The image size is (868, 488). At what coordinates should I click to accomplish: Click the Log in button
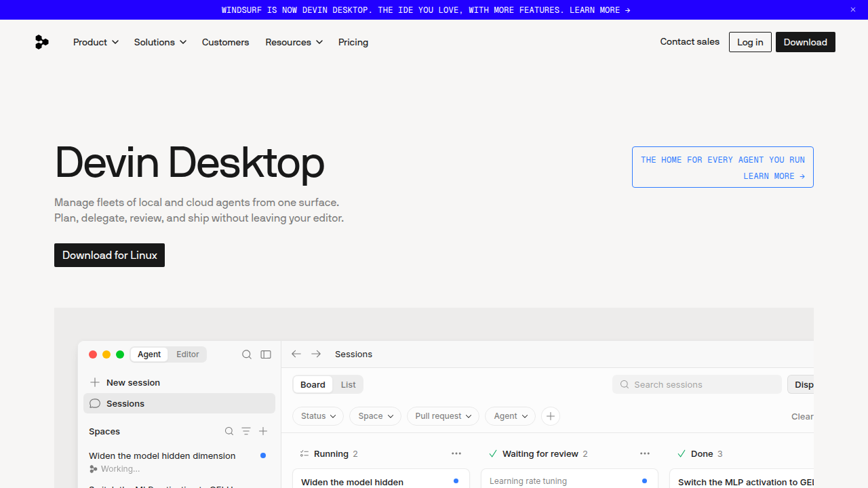click(750, 42)
